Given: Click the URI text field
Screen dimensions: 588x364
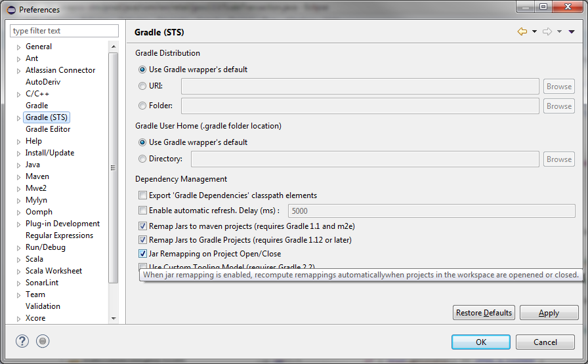Looking at the screenshot, I should pyautogui.click(x=360, y=86).
